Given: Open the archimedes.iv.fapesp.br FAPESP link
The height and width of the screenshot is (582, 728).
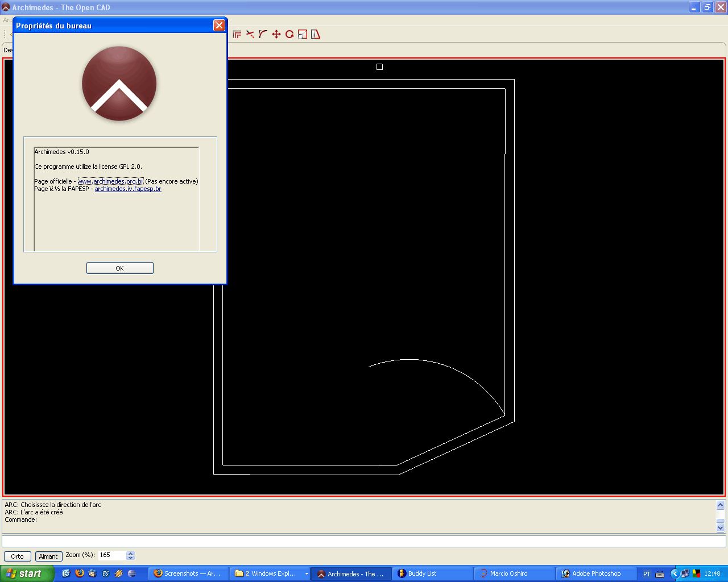Looking at the screenshot, I should click(x=127, y=188).
